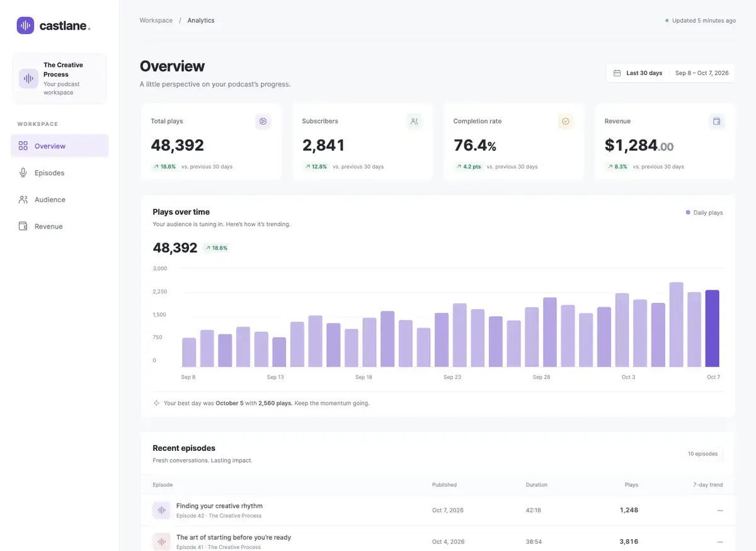
Task: Click the 1,248 plays value
Action: pos(629,510)
